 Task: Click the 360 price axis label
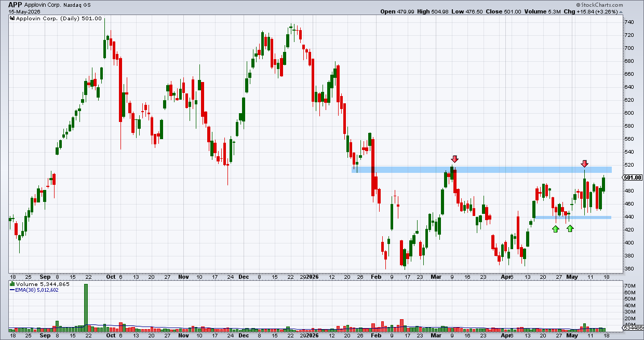629,269
